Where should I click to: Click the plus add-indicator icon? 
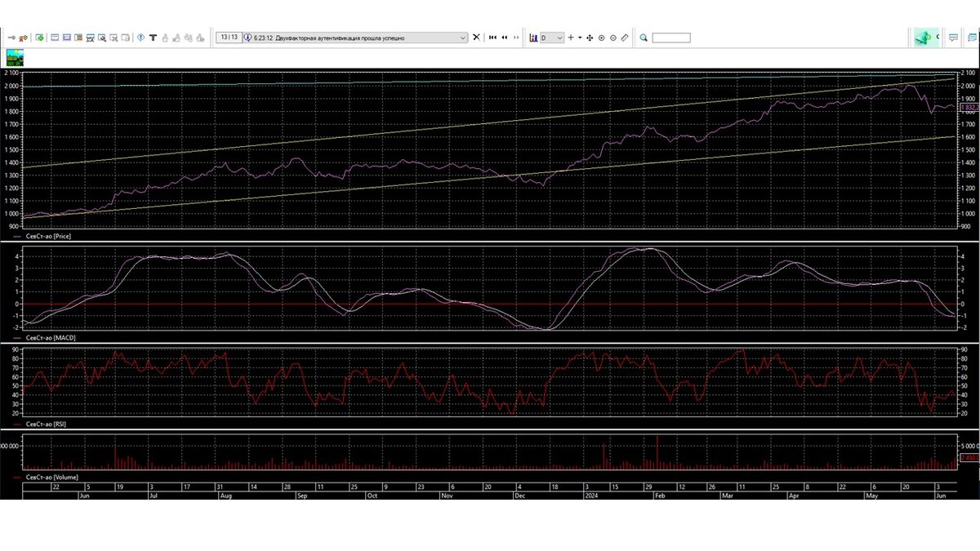[x=571, y=38]
